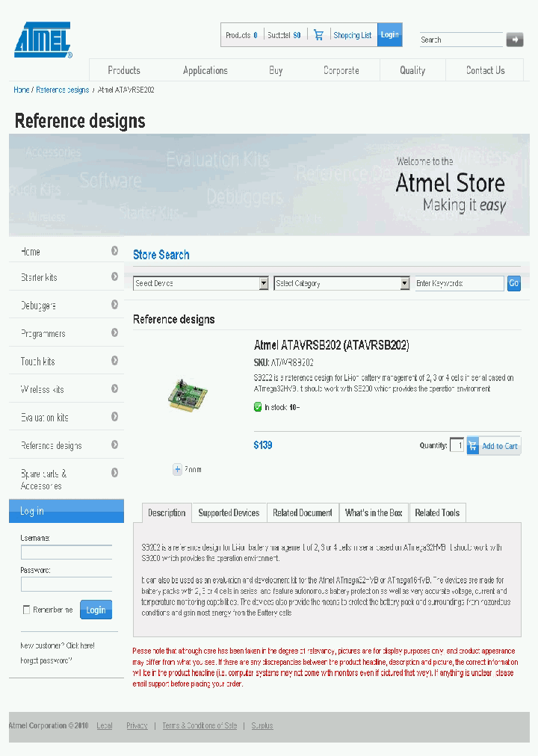Toggle the Remember me checkbox
The height and width of the screenshot is (756, 538).
click(x=26, y=610)
